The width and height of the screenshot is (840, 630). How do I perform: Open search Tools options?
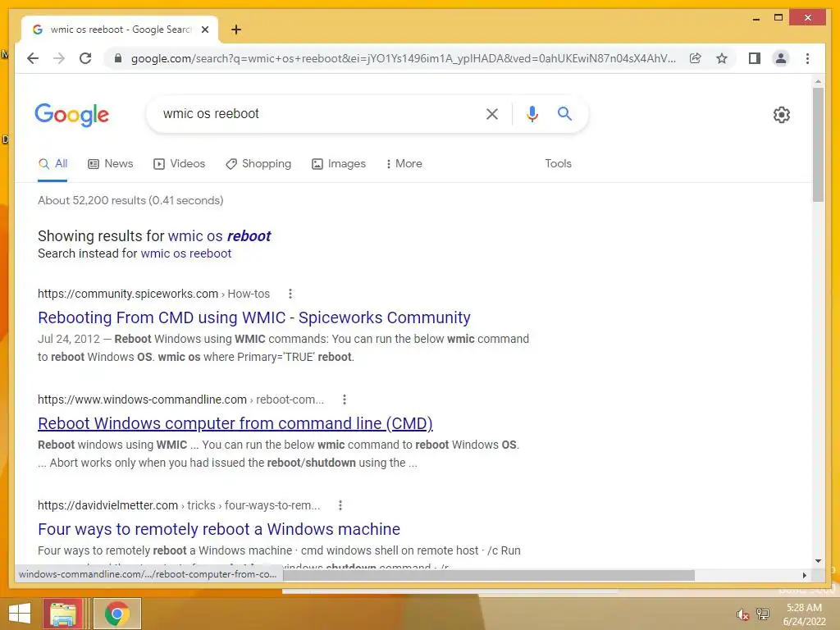(558, 164)
